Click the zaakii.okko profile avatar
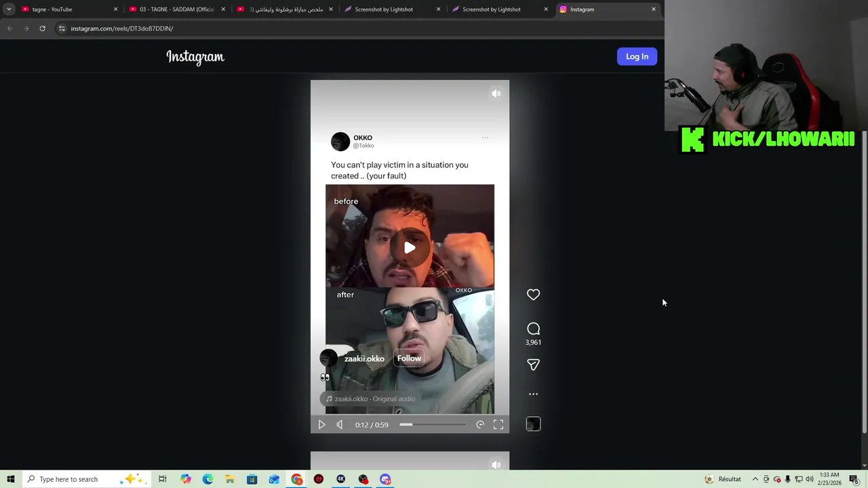Viewport: 868px width, 488px height. (x=329, y=359)
